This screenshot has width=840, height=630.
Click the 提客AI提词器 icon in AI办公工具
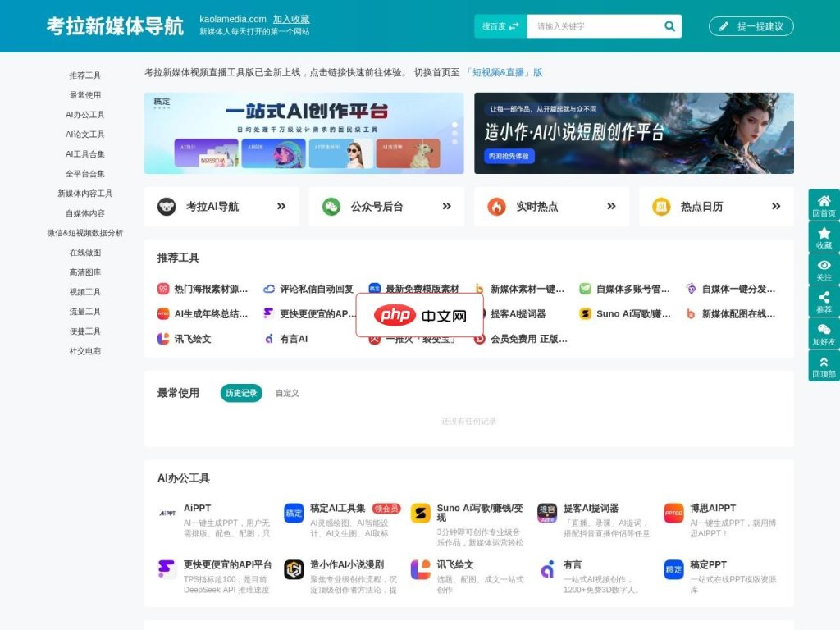547,513
